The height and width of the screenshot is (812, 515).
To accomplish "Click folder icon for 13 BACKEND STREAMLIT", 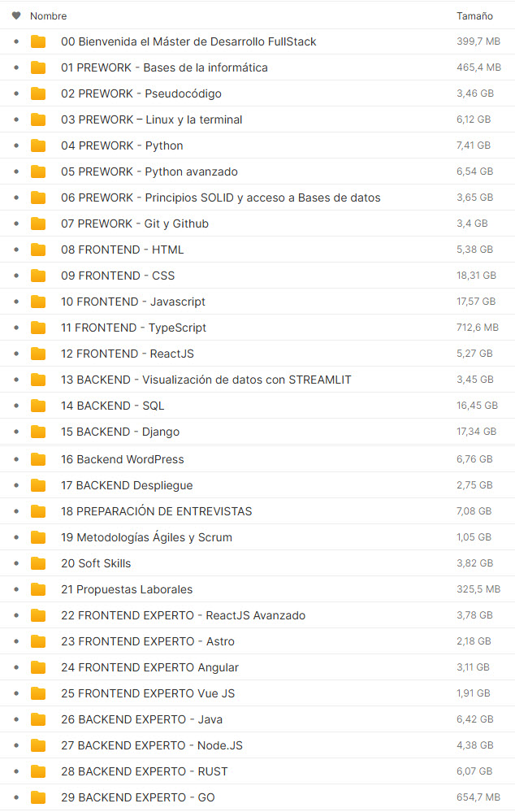I will (38, 380).
